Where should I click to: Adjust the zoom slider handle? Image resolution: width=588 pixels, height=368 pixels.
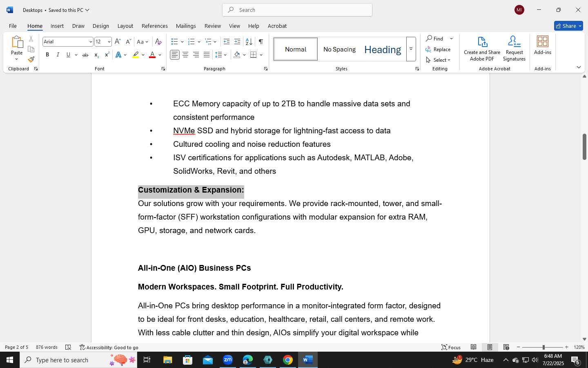pos(543,347)
